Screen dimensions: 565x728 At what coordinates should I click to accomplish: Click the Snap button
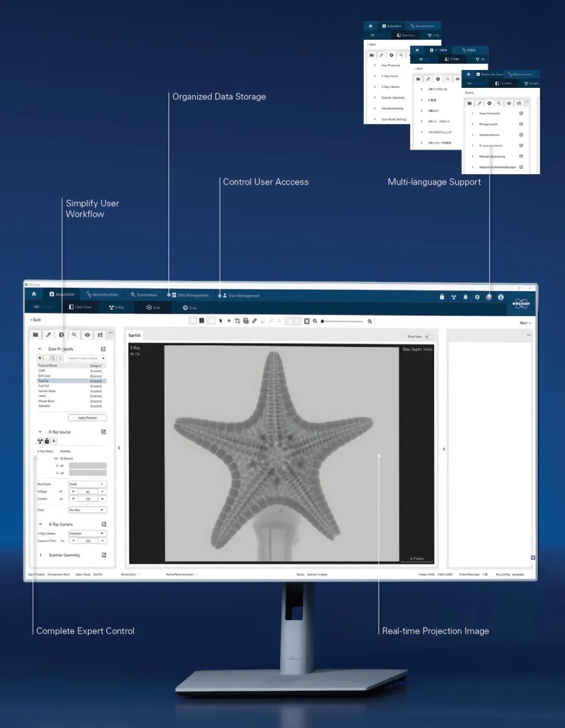(189, 308)
